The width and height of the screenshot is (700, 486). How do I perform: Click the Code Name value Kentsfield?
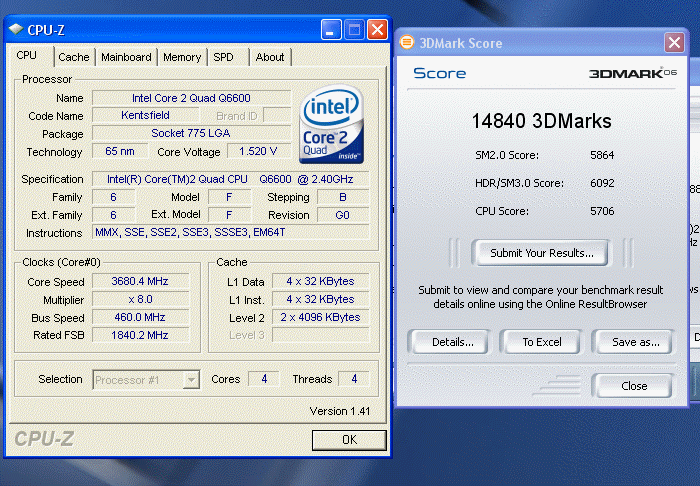point(145,115)
